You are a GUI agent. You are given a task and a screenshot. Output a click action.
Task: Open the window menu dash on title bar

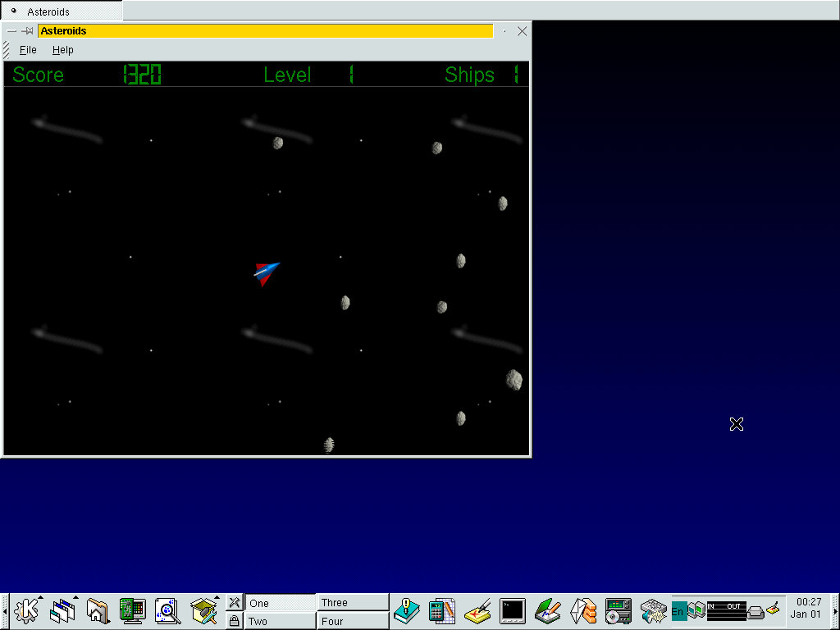pyautogui.click(x=11, y=31)
